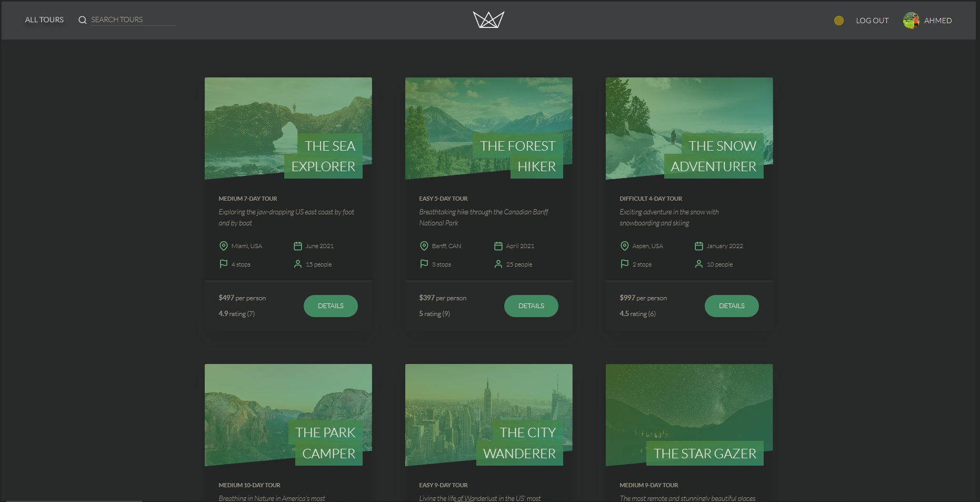Image resolution: width=980 pixels, height=502 pixels.
Task: Open details for The Snow Adventurer tour
Action: pos(732,306)
